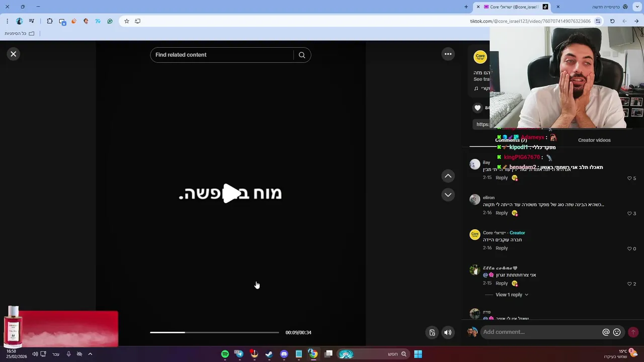Image resolution: width=644 pixels, height=362 pixels.
Task: Click the TikTok URL in address bar
Action: point(530,21)
